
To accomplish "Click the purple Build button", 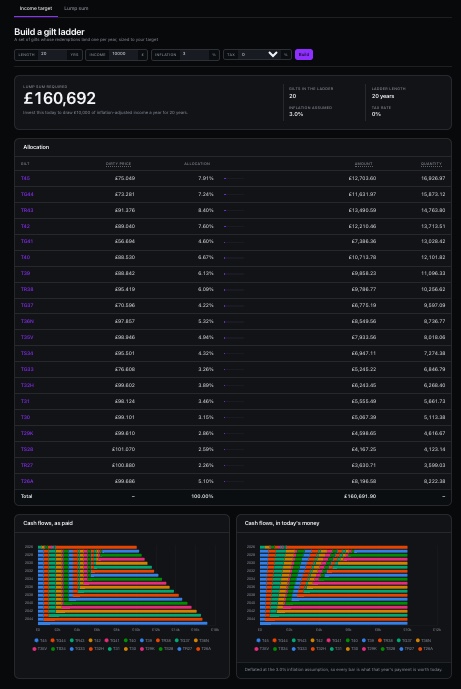I will [304, 54].
